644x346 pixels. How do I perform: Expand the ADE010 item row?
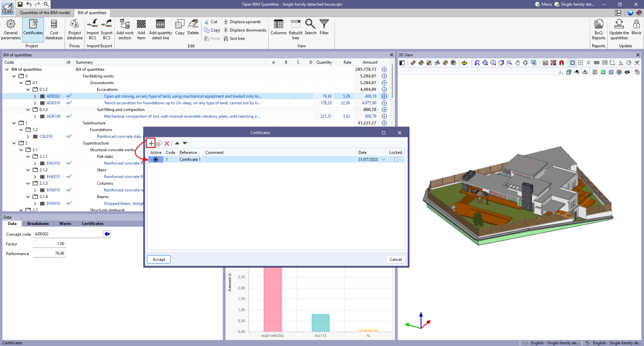(35, 103)
